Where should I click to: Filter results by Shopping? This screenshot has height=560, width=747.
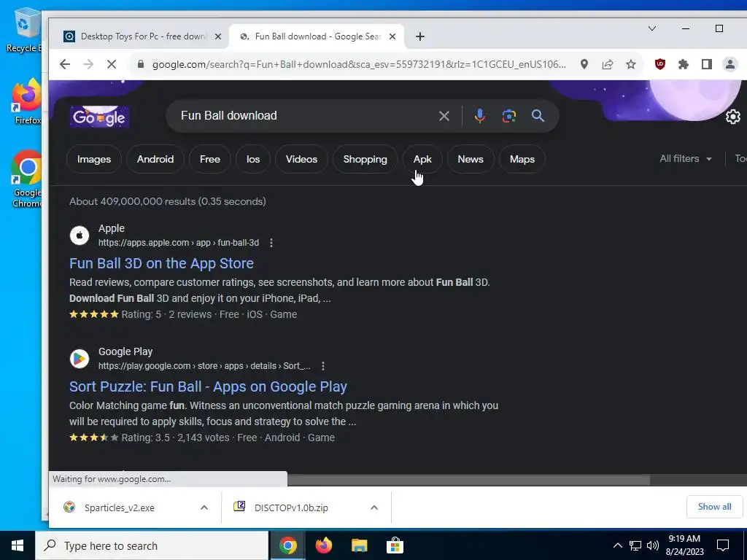[365, 159]
